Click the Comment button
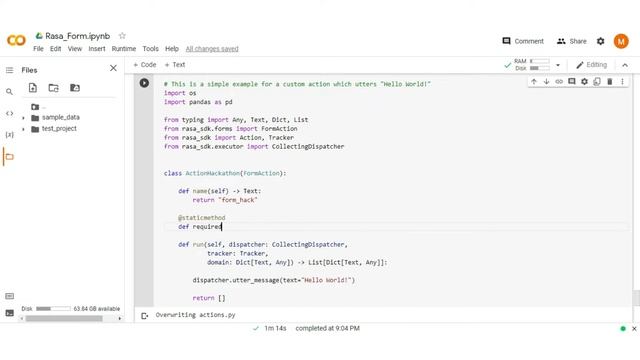640x360 pixels. coord(523,41)
